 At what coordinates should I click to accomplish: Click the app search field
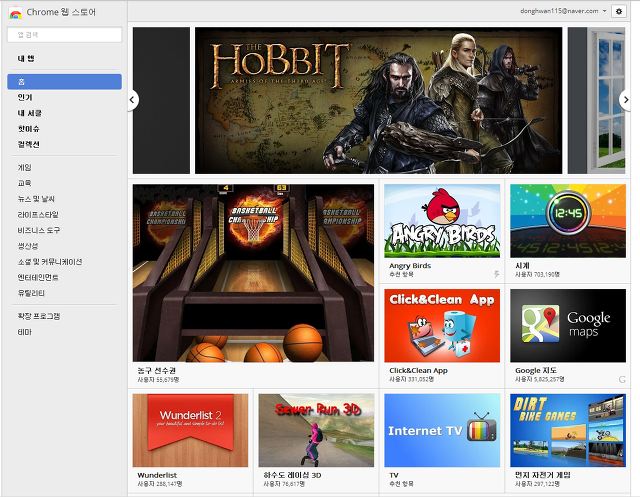64,35
